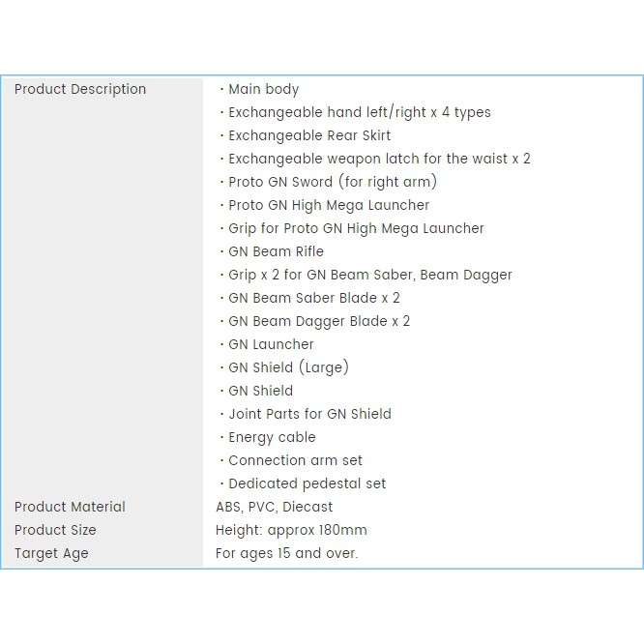
Task: Select the 'GN Launcher' list item
Action: tap(271, 344)
